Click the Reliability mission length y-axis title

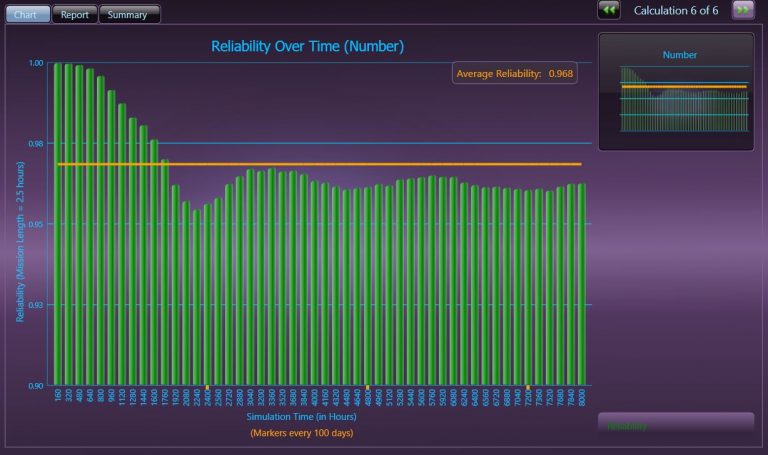(x=20, y=241)
